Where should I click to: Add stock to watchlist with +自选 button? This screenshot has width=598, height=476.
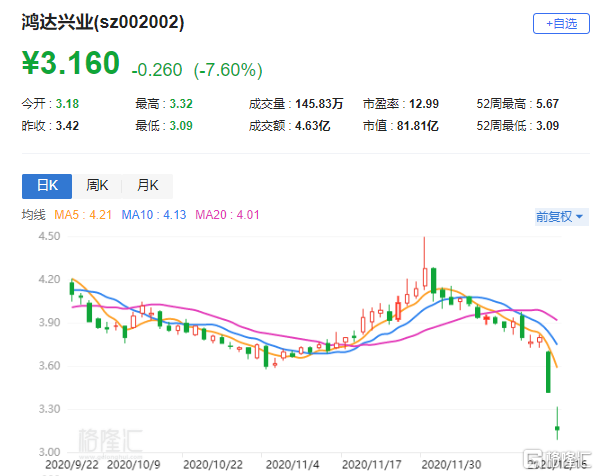click(561, 24)
